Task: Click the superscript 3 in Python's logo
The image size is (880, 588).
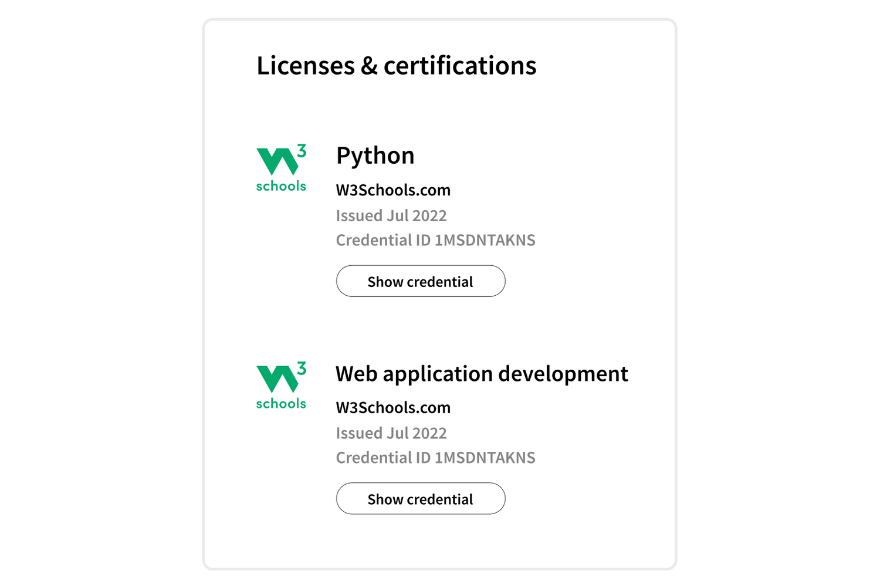Action: (301, 151)
